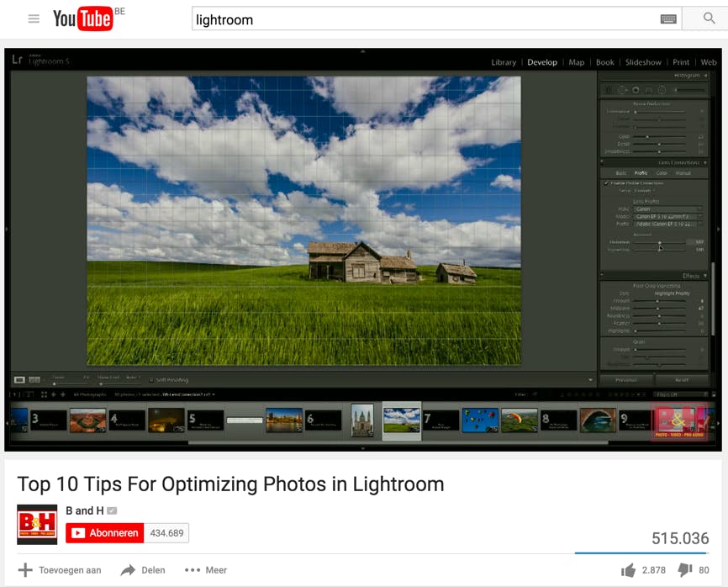Toggle the Lens Corrections panel on/off switch
Screen dimensions: 728x587
[602, 162]
